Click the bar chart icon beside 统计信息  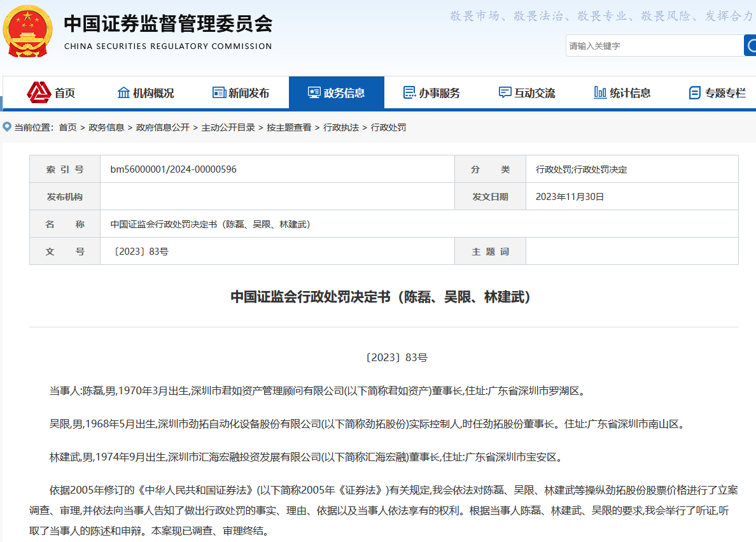600,92
